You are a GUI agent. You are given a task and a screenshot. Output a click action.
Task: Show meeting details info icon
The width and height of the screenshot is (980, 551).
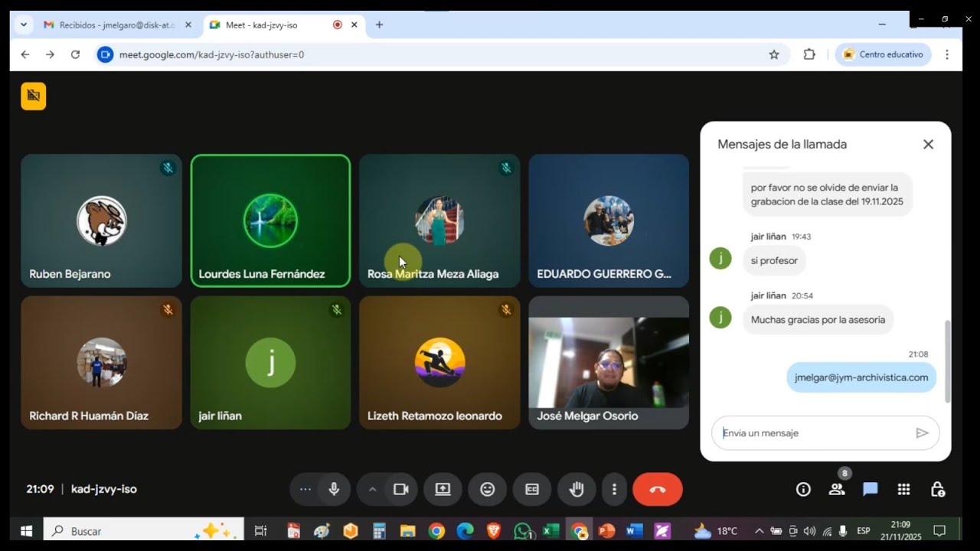[803, 490]
